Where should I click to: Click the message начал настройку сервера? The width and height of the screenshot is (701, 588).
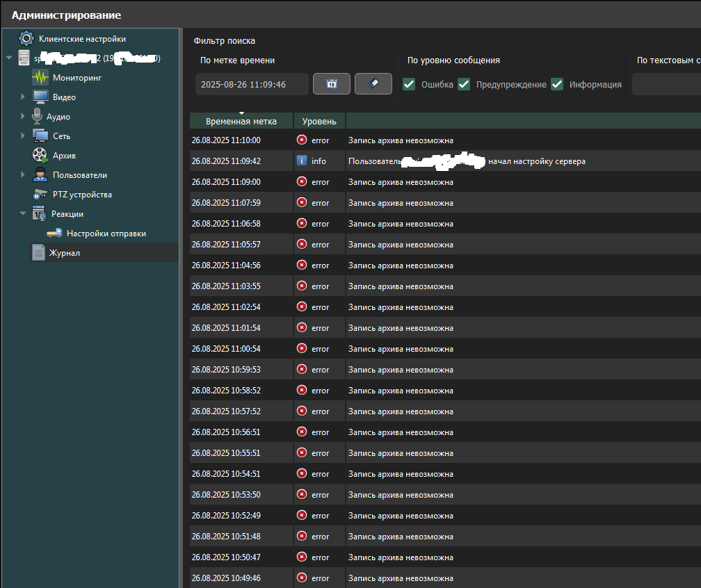click(x=536, y=161)
